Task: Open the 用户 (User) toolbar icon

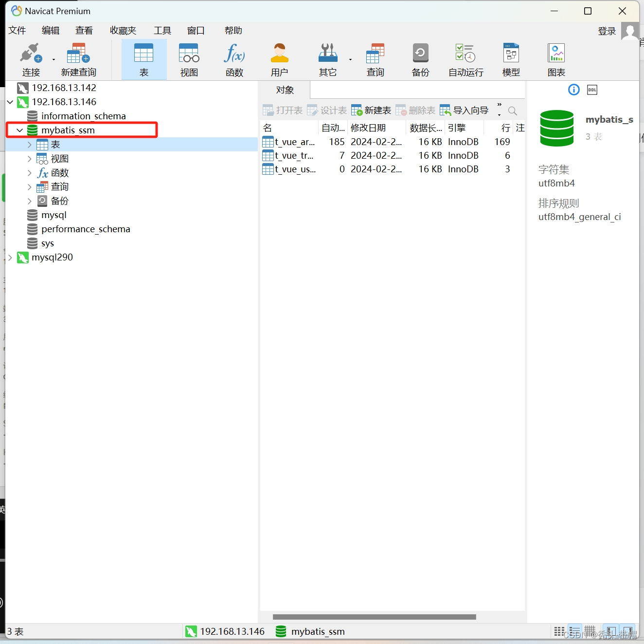Action: pos(279,59)
